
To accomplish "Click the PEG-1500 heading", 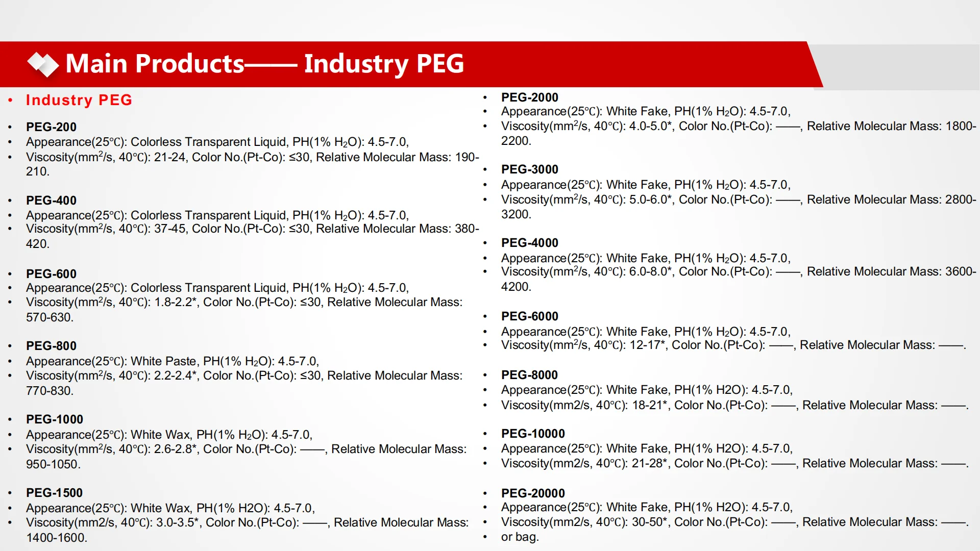I will tap(55, 492).
